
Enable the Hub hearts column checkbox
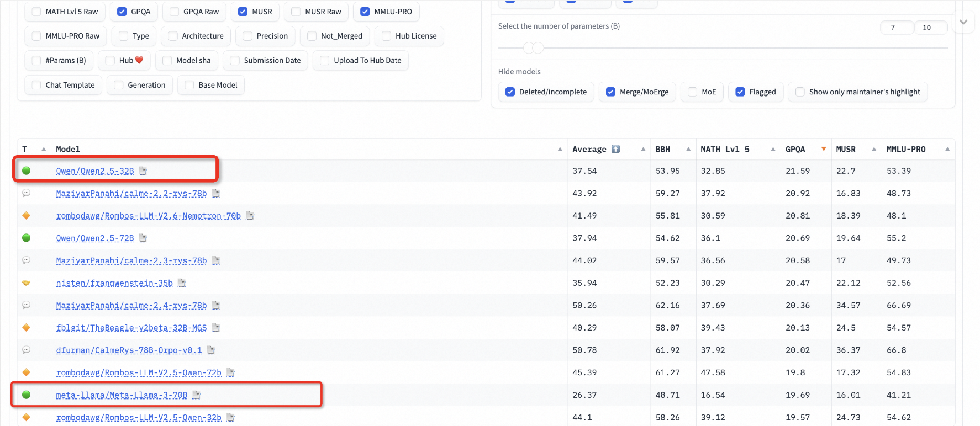(110, 61)
